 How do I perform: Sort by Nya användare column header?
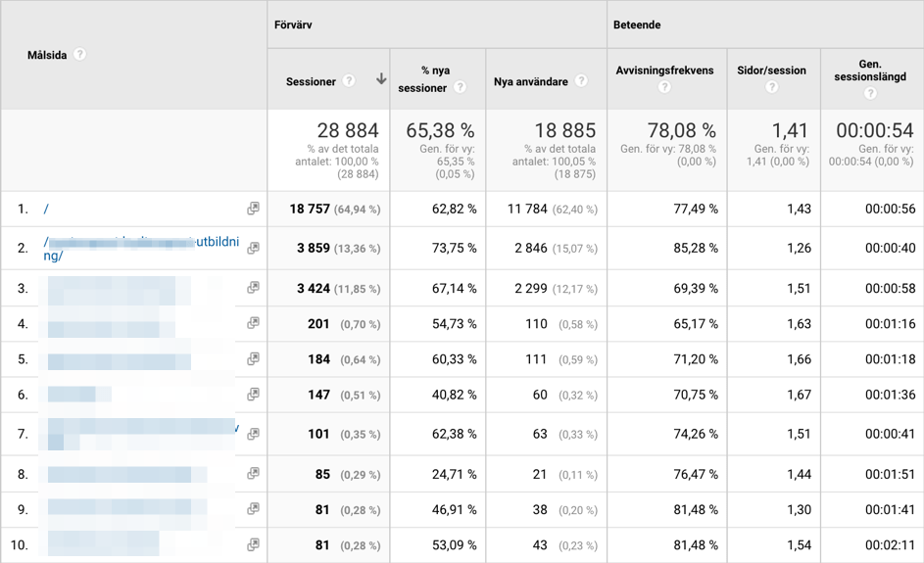pos(531,82)
